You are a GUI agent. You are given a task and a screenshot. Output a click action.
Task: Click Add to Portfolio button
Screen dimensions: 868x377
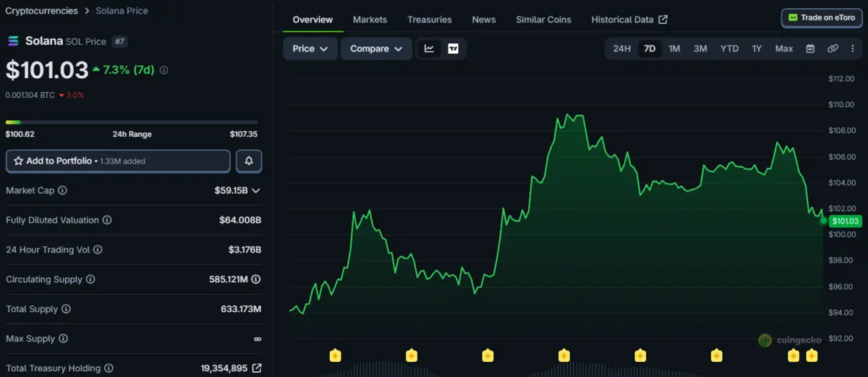pos(118,161)
